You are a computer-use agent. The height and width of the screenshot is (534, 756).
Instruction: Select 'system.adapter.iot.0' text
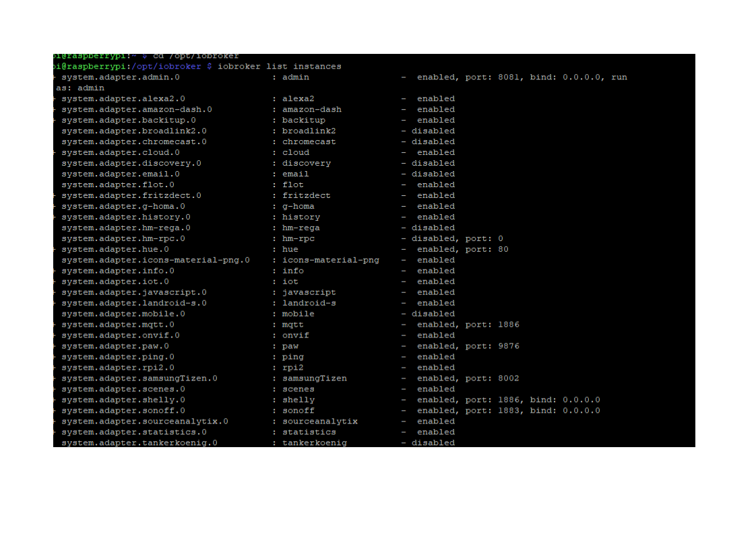[x=115, y=281]
